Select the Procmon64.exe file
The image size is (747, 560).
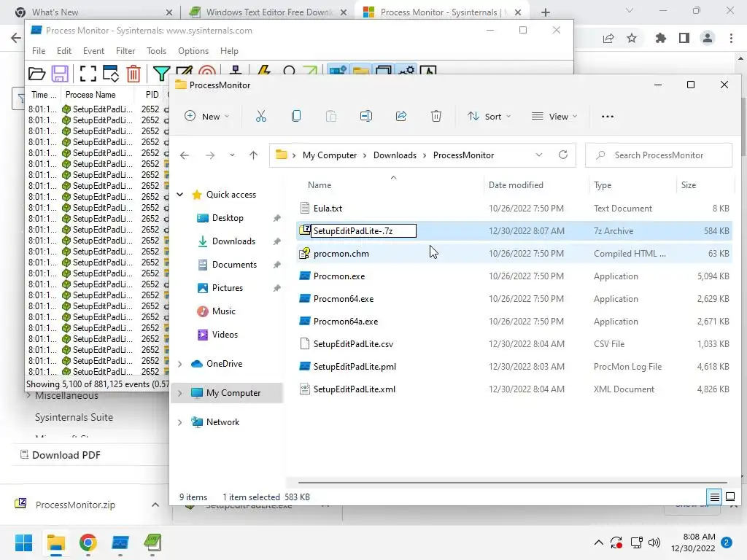pyautogui.click(x=344, y=299)
